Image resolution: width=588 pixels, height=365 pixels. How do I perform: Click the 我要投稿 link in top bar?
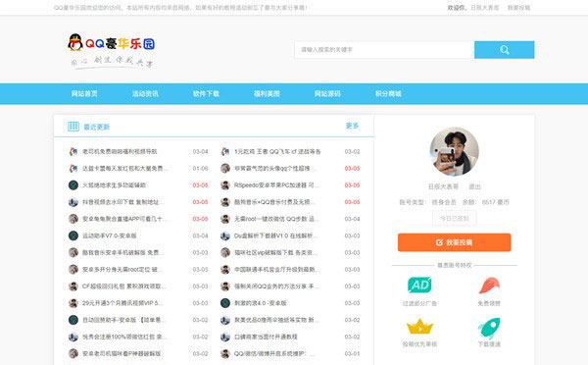[518, 8]
